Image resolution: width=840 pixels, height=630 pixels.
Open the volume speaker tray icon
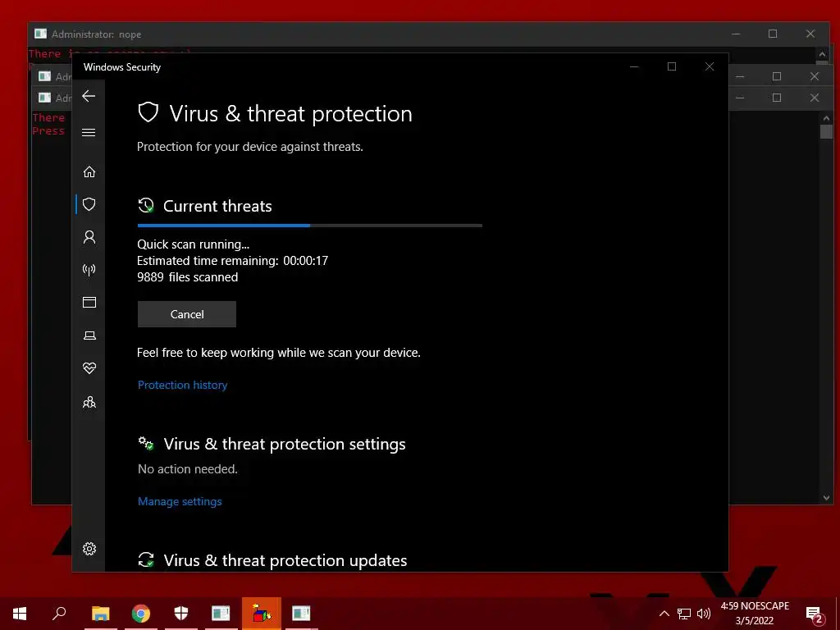point(703,614)
